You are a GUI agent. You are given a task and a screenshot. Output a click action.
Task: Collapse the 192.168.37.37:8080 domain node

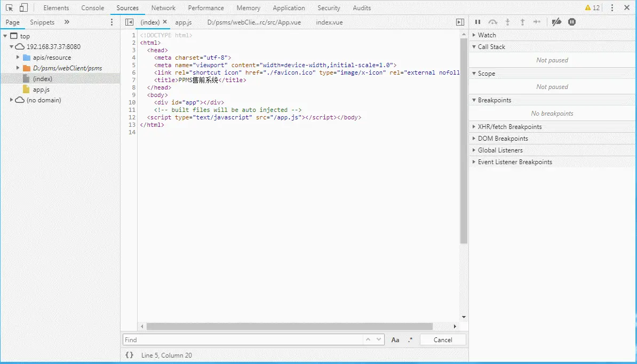coord(11,47)
